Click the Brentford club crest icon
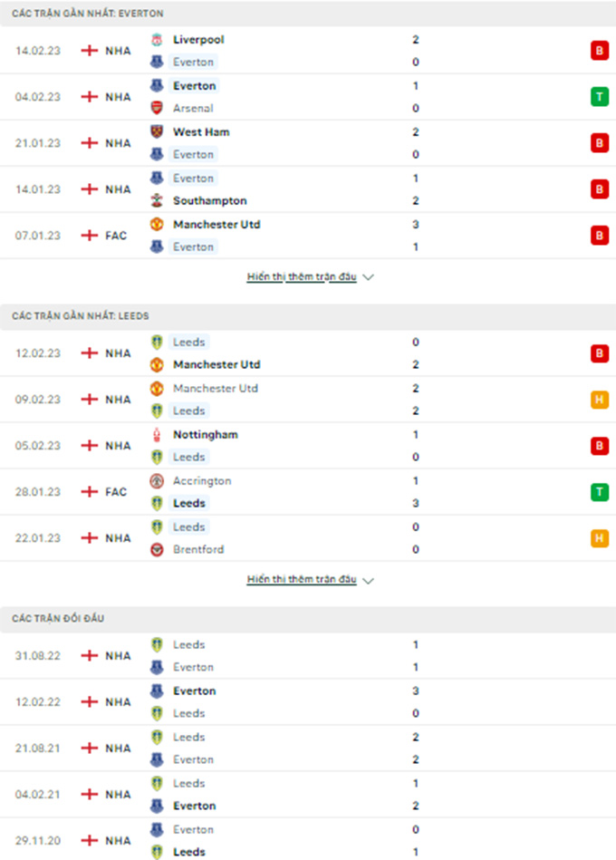 pos(157,549)
